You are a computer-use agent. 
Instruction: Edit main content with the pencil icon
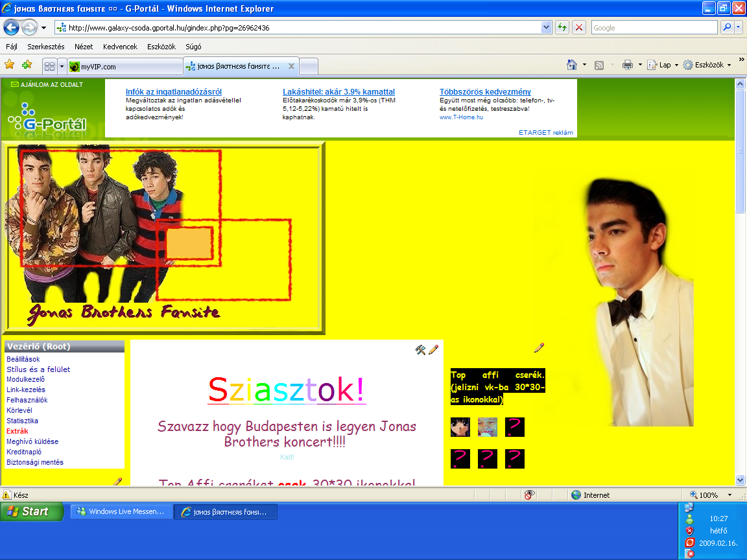pos(434,350)
